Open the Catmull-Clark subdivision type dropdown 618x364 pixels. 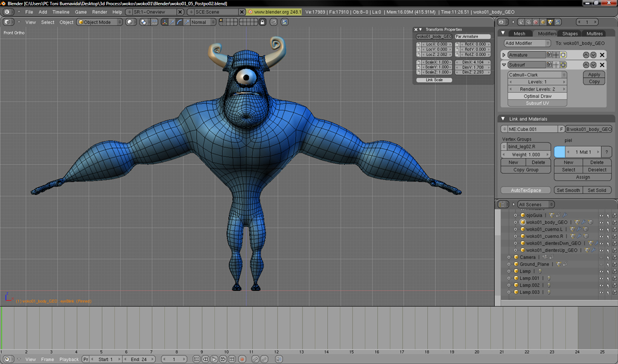537,74
